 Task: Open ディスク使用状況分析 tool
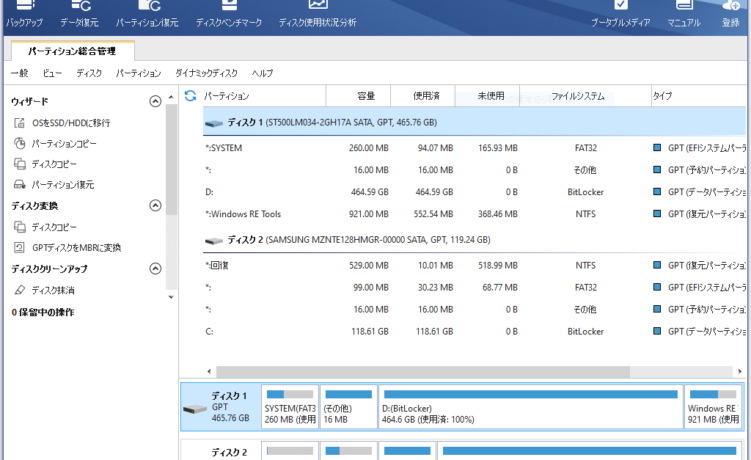pos(318,14)
